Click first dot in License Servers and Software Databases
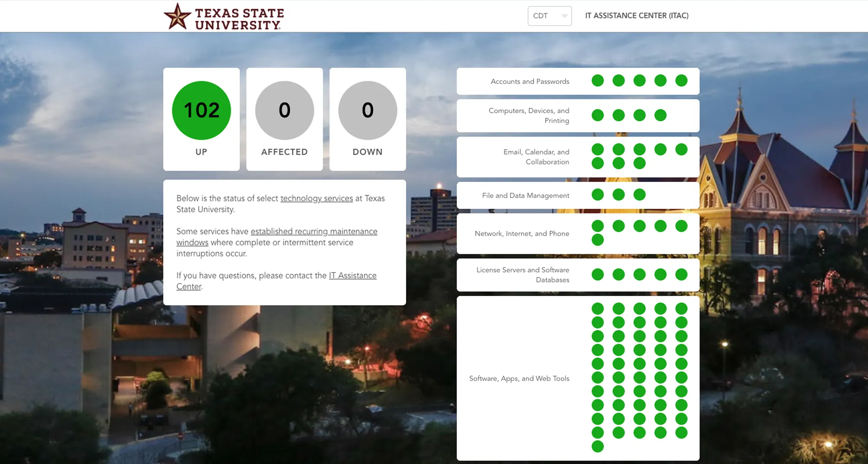This screenshot has width=868, height=464. click(x=598, y=275)
